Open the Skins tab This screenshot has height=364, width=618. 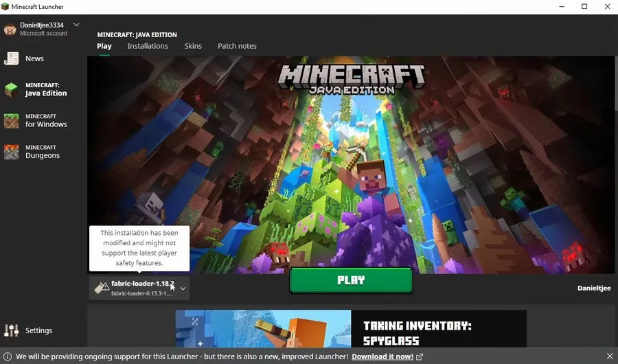tap(193, 46)
